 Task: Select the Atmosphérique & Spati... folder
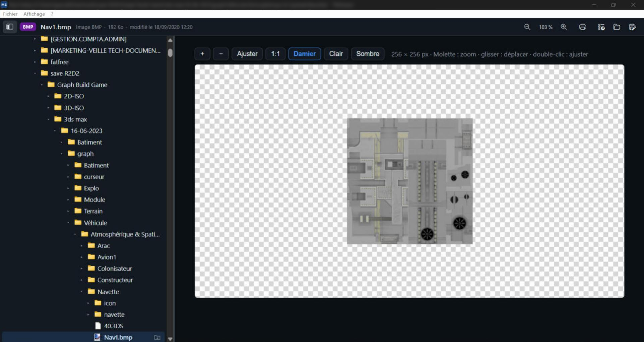click(125, 234)
